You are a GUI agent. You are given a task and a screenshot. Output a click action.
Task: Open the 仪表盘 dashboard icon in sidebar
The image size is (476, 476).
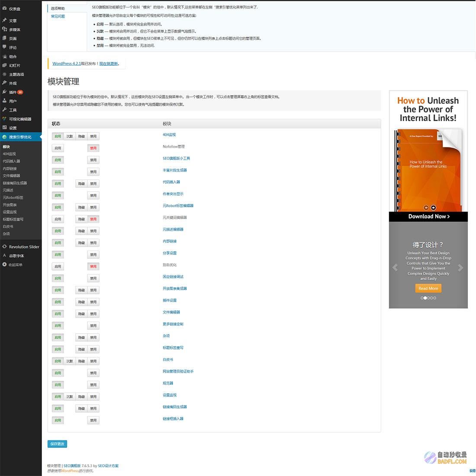coord(4,9)
